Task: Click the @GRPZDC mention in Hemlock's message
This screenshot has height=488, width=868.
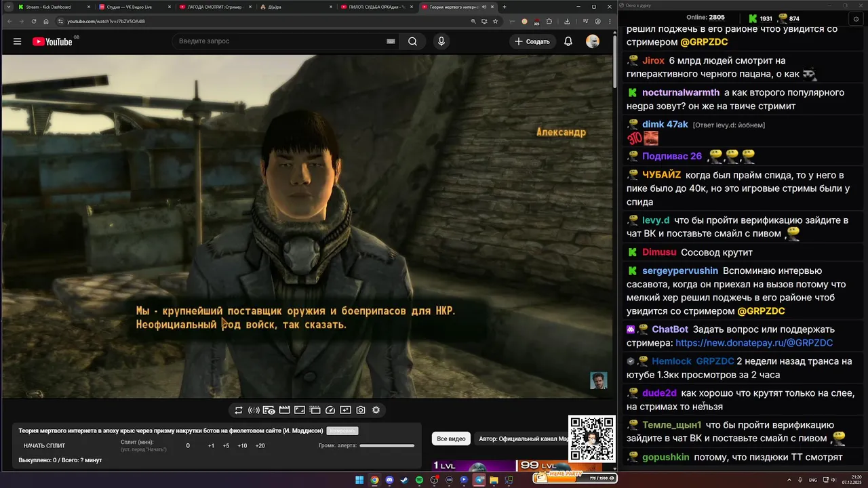Action: point(715,361)
